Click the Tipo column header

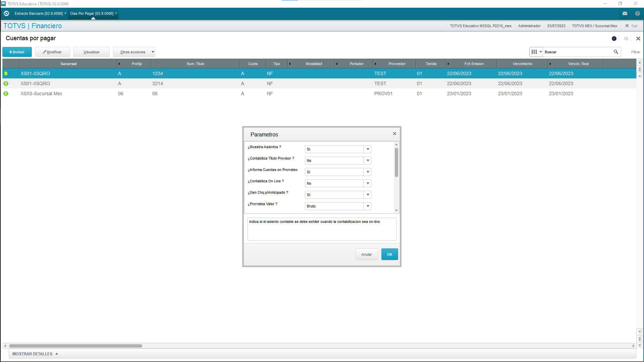(x=277, y=64)
